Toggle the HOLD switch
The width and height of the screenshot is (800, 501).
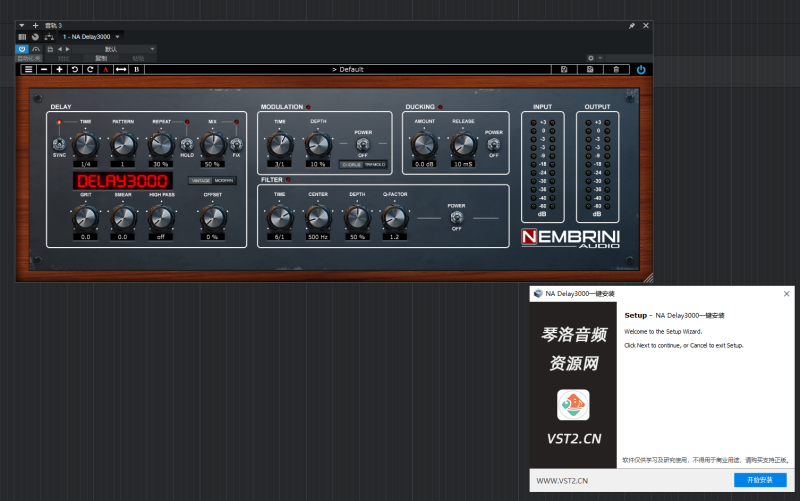pos(187,144)
